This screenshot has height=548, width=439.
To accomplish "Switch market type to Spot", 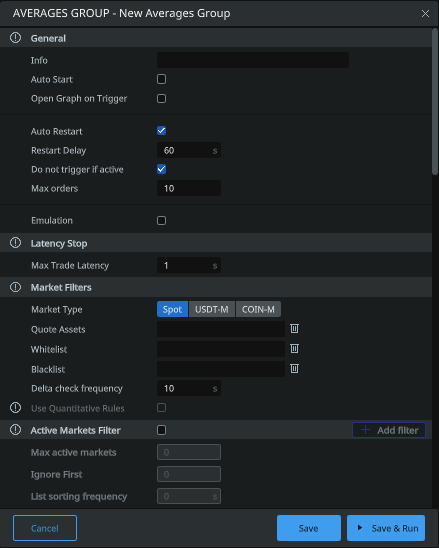I will tap(172, 309).
